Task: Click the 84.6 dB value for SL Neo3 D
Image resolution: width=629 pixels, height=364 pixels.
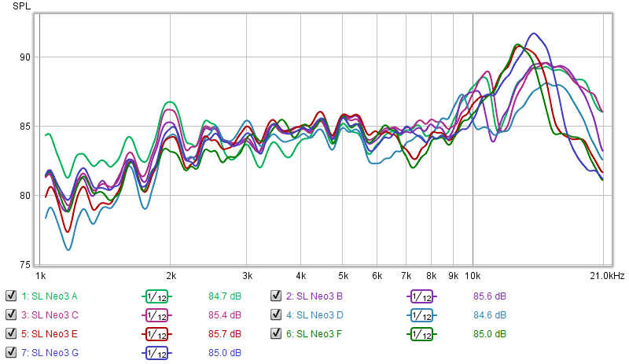Action: (x=490, y=315)
